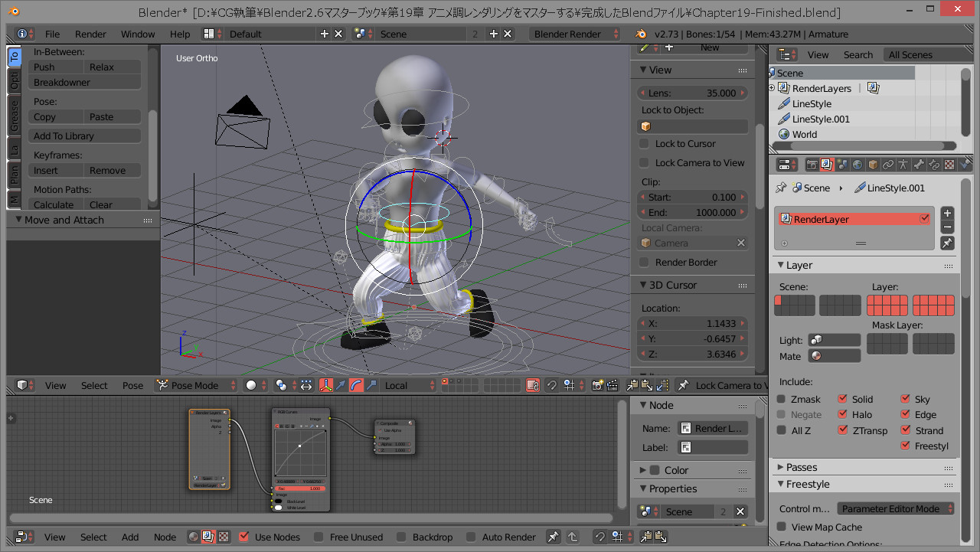Select the scale manipulator icon

(371, 385)
